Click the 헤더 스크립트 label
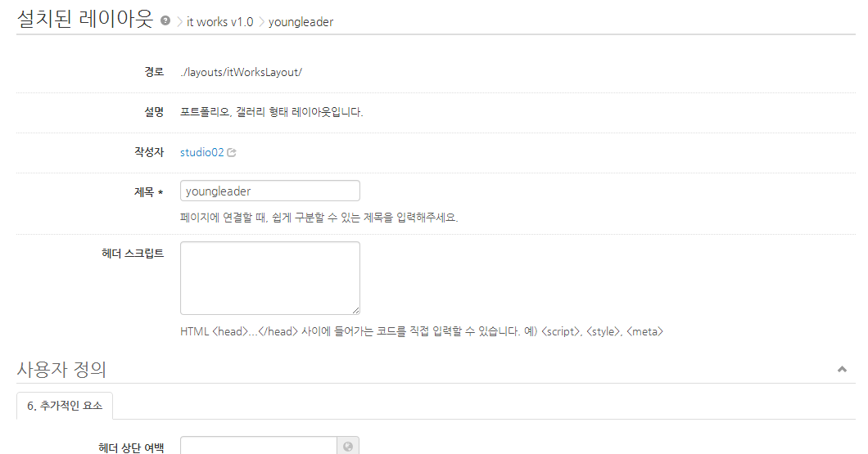Screen dimensions: 868x454 pos(131,253)
